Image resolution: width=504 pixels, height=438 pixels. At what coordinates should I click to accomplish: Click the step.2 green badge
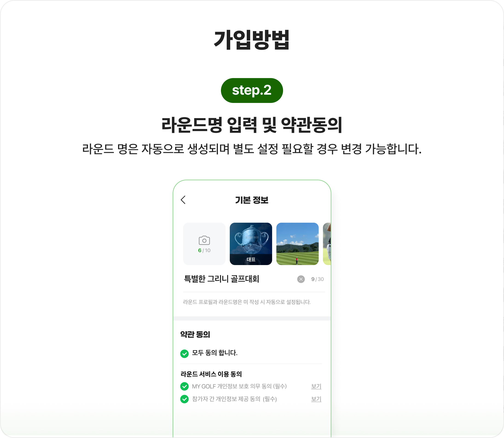tap(252, 91)
